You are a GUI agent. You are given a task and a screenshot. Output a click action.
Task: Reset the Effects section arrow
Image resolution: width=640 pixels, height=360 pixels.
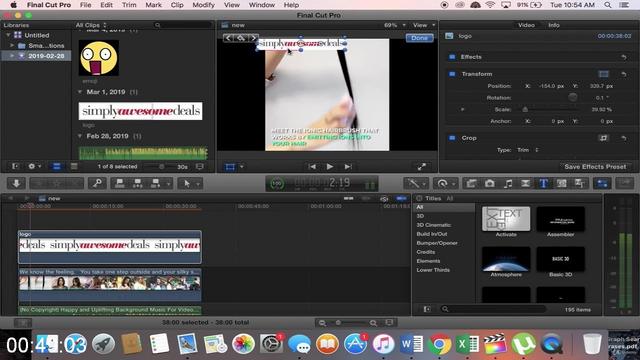[x=624, y=57]
